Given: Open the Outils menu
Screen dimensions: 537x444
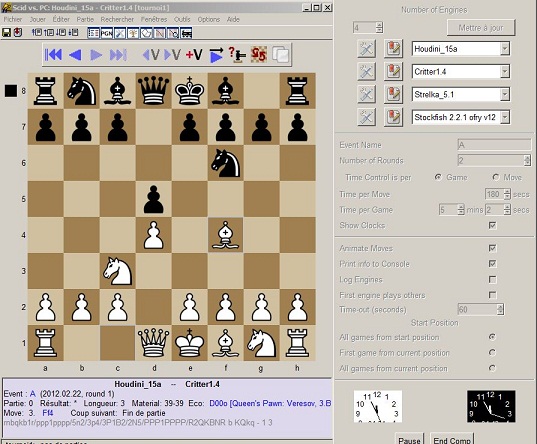Looking at the screenshot, I should tap(182, 20).
